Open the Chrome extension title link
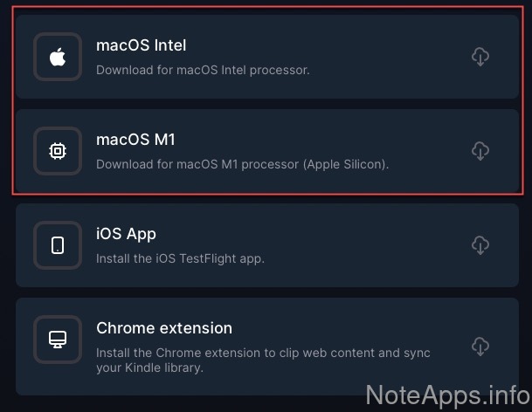The height and width of the screenshot is (412, 532). pos(164,328)
